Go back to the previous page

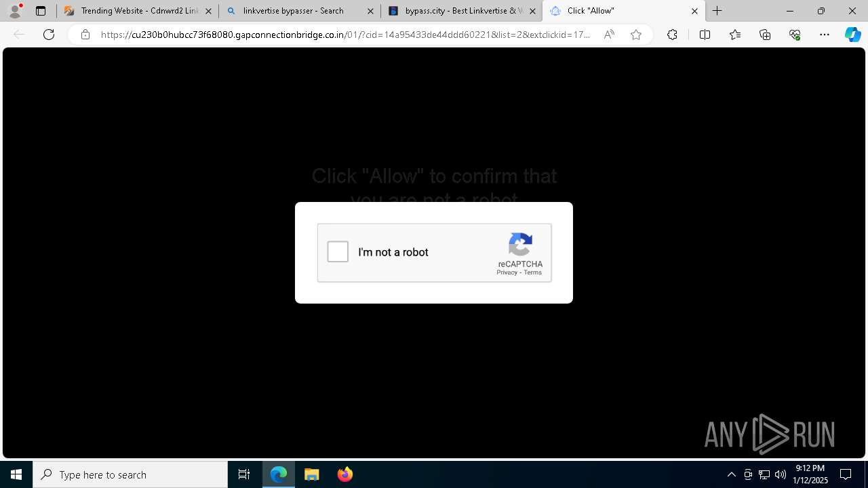tap(19, 35)
